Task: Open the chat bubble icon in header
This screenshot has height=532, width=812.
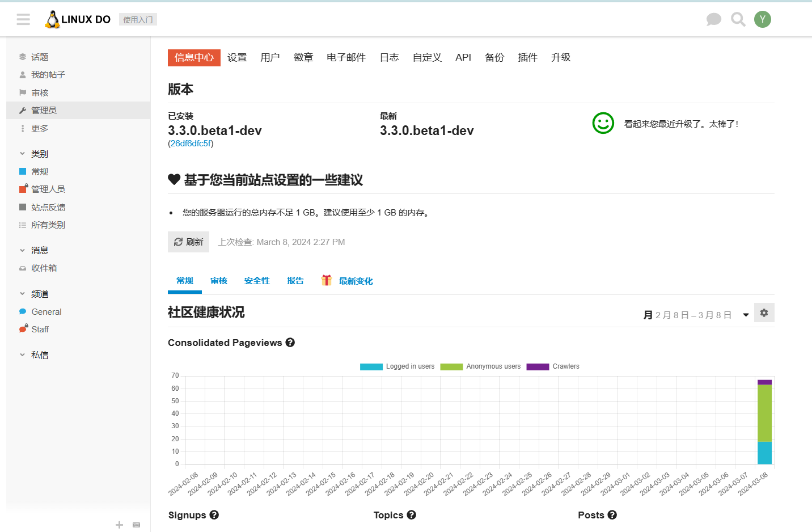Action: pyautogui.click(x=713, y=20)
